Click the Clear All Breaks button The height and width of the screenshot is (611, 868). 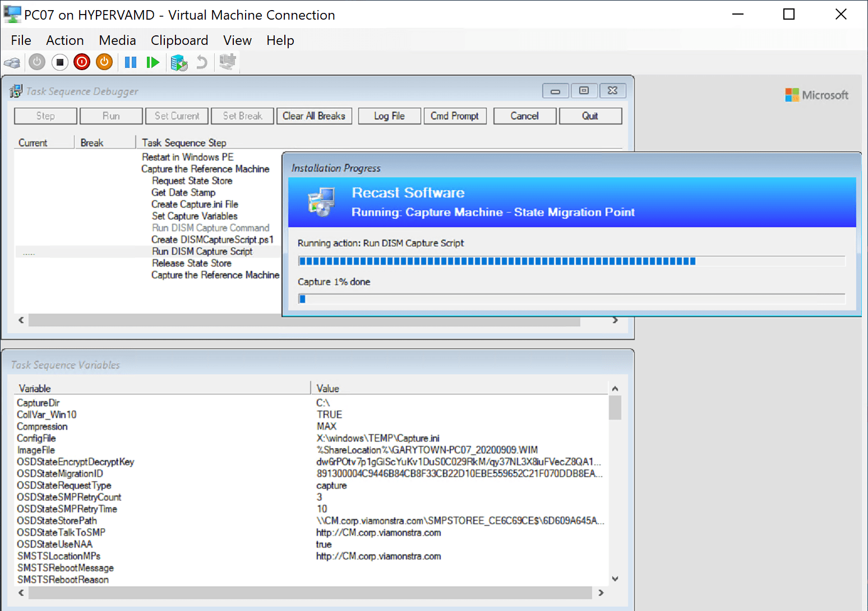(314, 116)
